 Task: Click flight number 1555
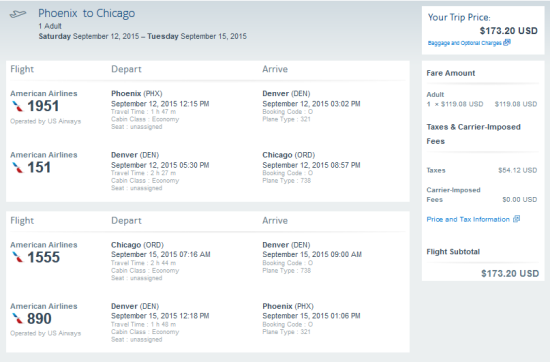(44, 257)
